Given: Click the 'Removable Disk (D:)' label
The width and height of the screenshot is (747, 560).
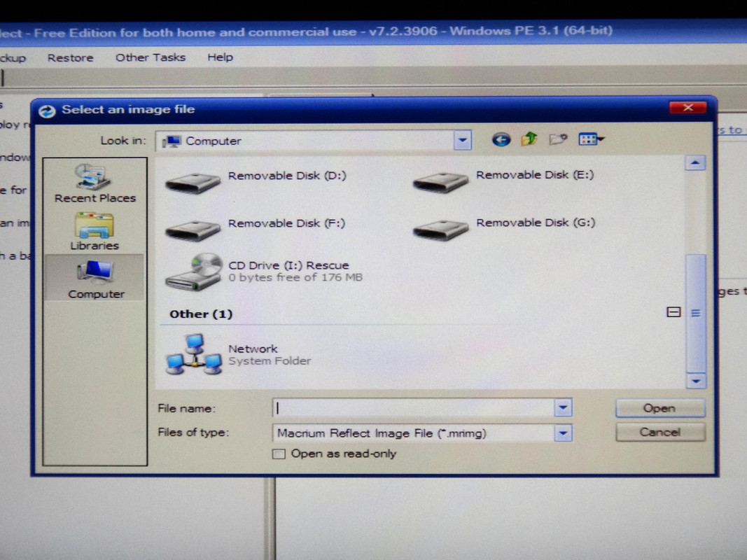Looking at the screenshot, I should tap(287, 176).
